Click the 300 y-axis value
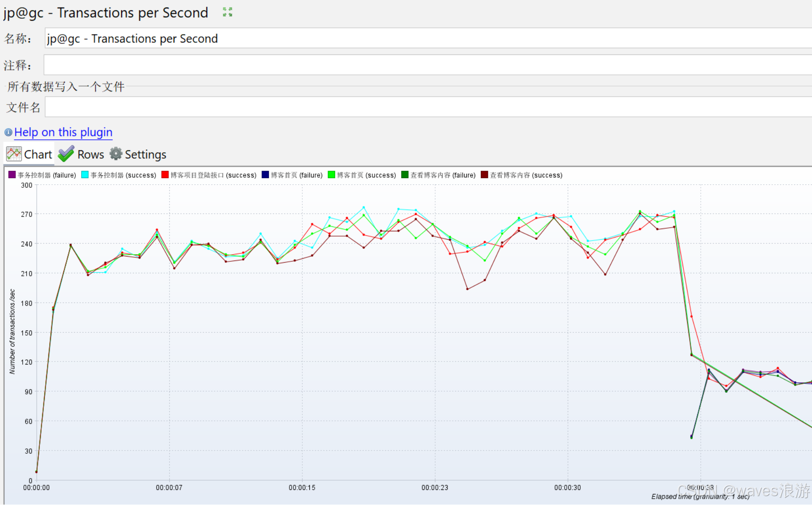The height and width of the screenshot is (505, 812). 27,185
